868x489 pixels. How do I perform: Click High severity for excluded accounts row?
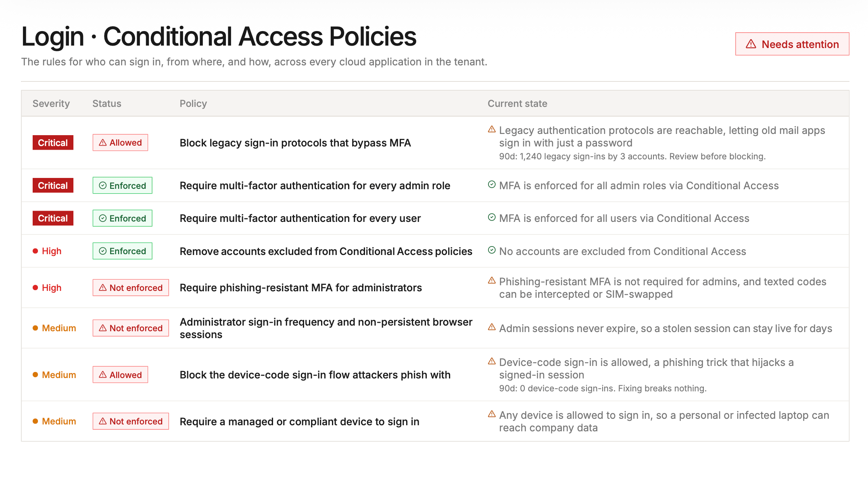tap(47, 251)
